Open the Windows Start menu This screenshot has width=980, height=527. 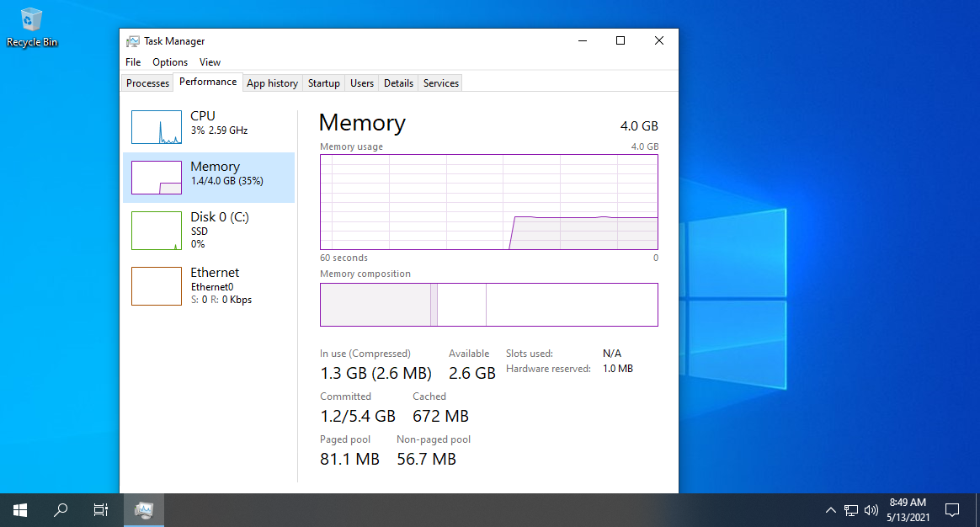tap(20, 510)
